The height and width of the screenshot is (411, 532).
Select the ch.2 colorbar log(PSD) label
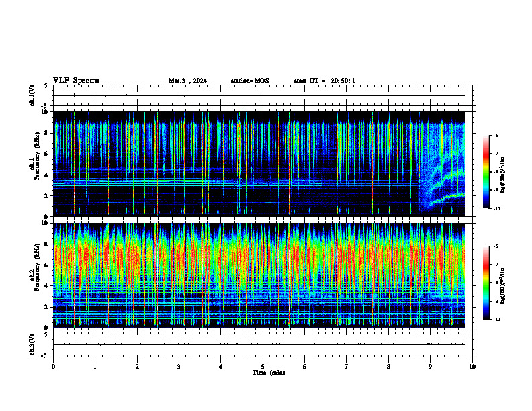pyautogui.click(x=502, y=285)
